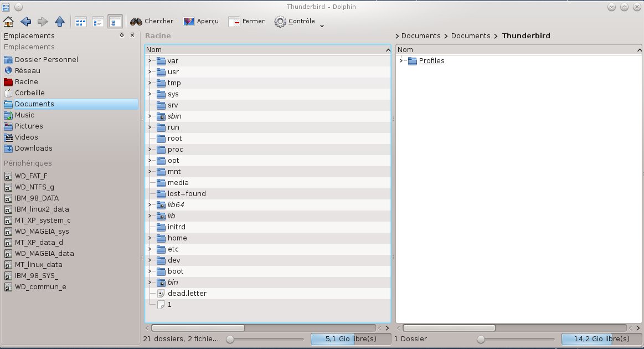Sort right pane by Nom header
The height and width of the screenshot is (349, 644).
(x=519, y=50)
